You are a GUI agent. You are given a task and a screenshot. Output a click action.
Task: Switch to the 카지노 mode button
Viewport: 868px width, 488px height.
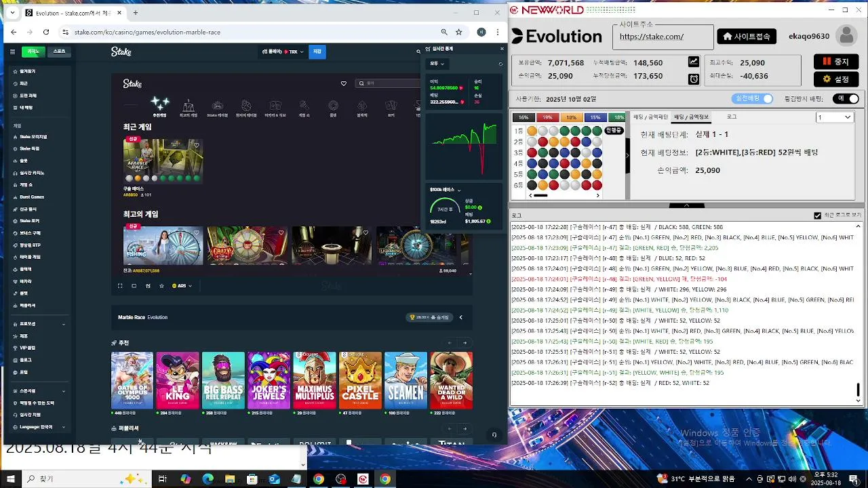(x=33, y=52)
